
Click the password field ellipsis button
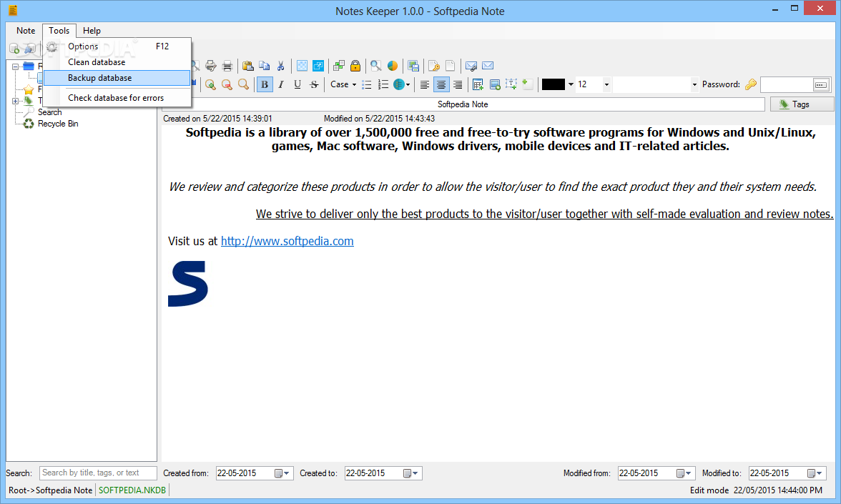(x=821, y=84)
